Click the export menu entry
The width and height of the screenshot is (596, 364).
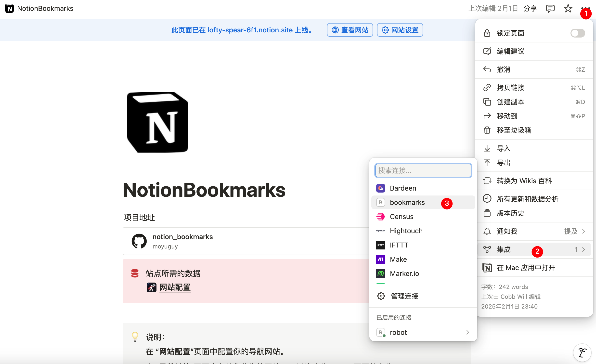point(534,163)
